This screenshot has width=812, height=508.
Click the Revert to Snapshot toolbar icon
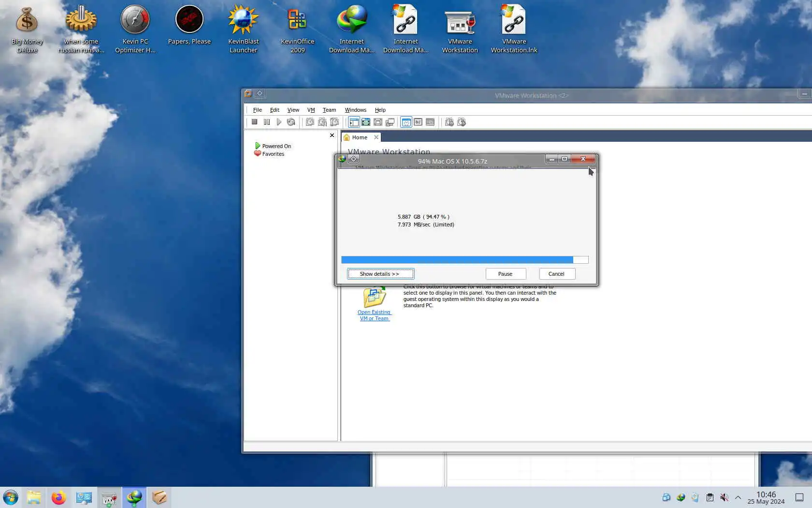click(x=322, y=122)
